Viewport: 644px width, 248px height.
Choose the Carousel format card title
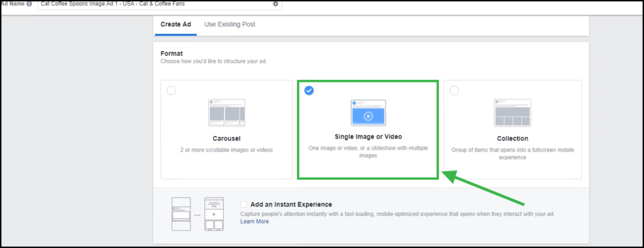click(x=226, y=138)
